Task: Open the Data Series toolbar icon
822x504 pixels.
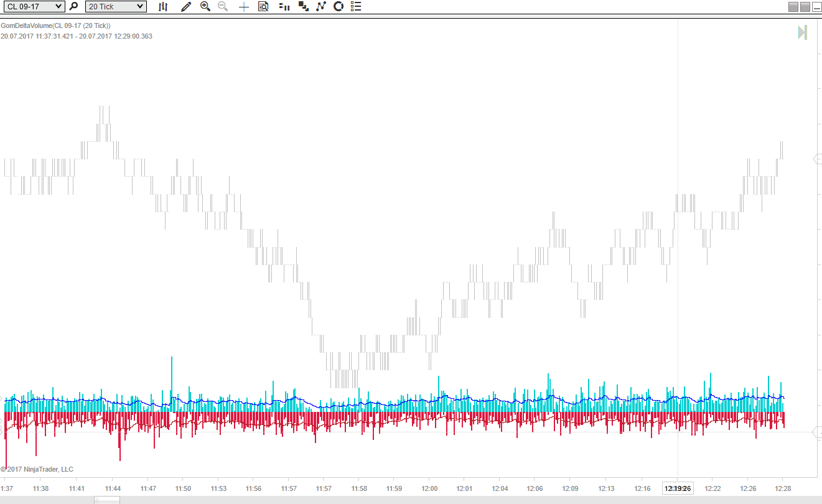Action: pyautogui.click(x=304, y=6)
